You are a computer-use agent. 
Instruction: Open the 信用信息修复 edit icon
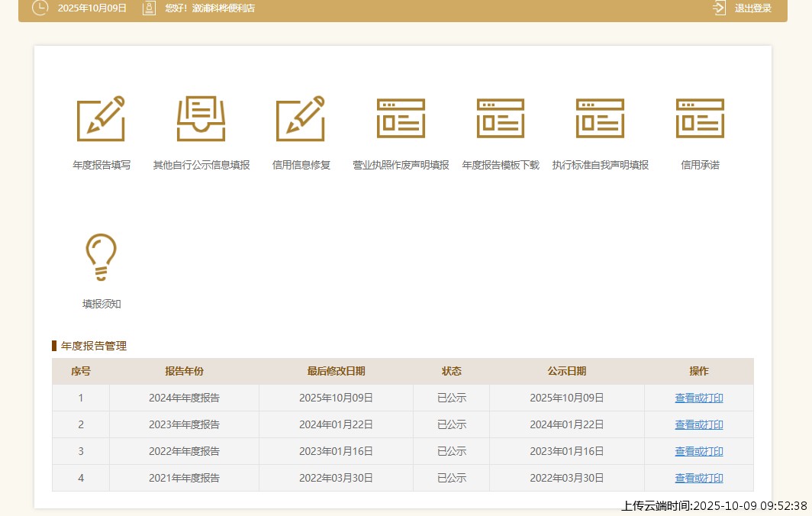pyautogui.click(x=301, y=119)
